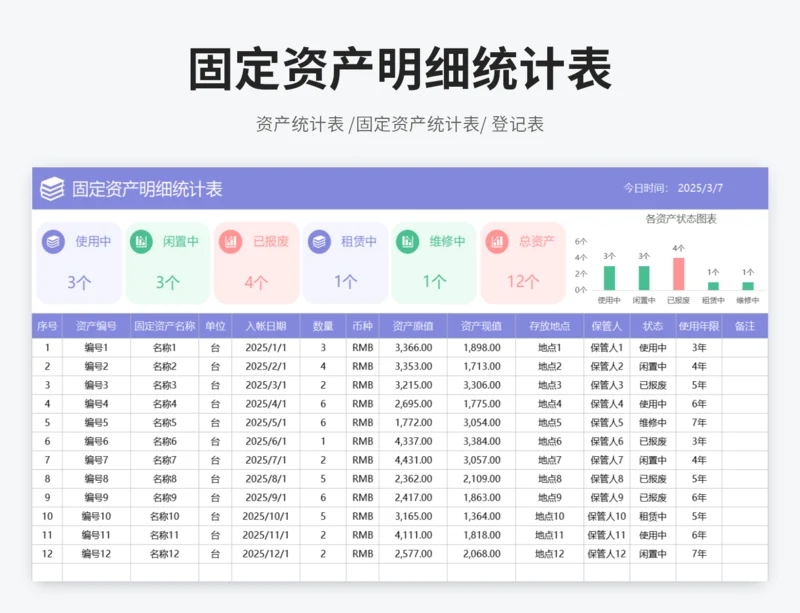Click the red chart icon on 已报废 card
This screenshot has width=800, height=613.
pos(231,241)
